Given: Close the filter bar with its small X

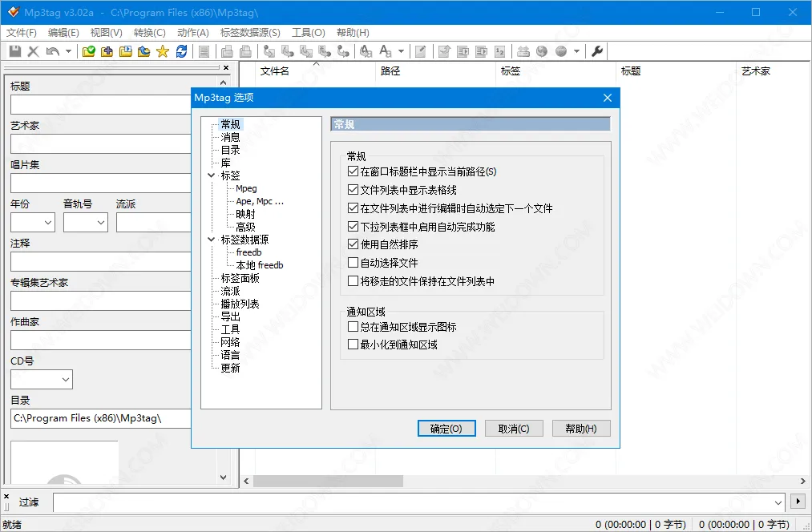Looking at the screenshot, I should point(6,496).
